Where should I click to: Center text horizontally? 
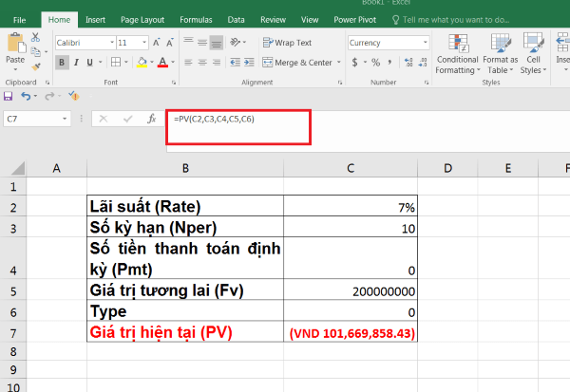point(202,63)
